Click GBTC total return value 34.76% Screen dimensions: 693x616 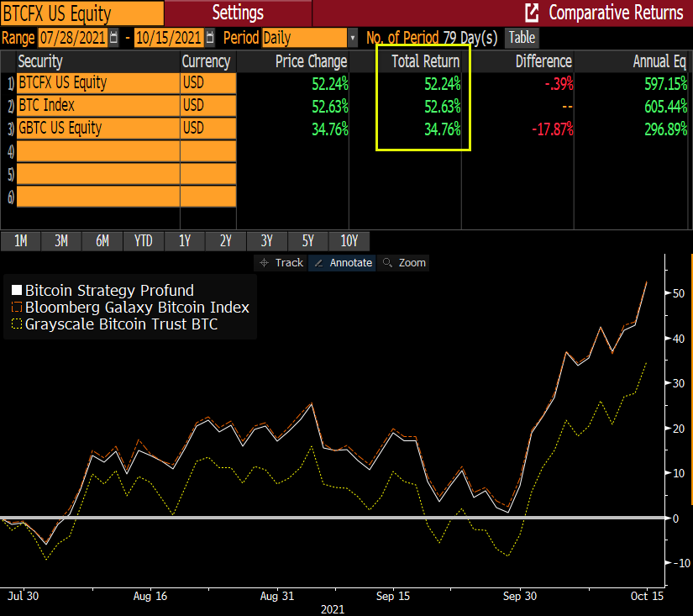coord(443,129)
